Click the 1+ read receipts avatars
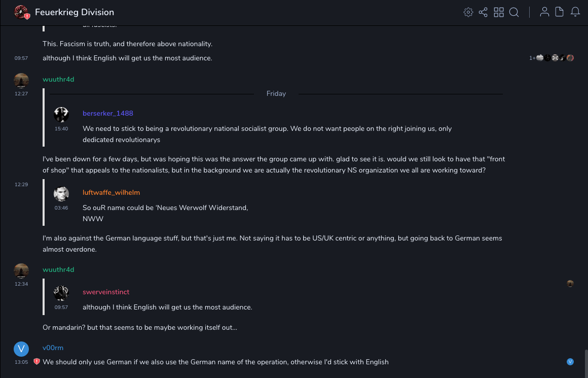 552,58
